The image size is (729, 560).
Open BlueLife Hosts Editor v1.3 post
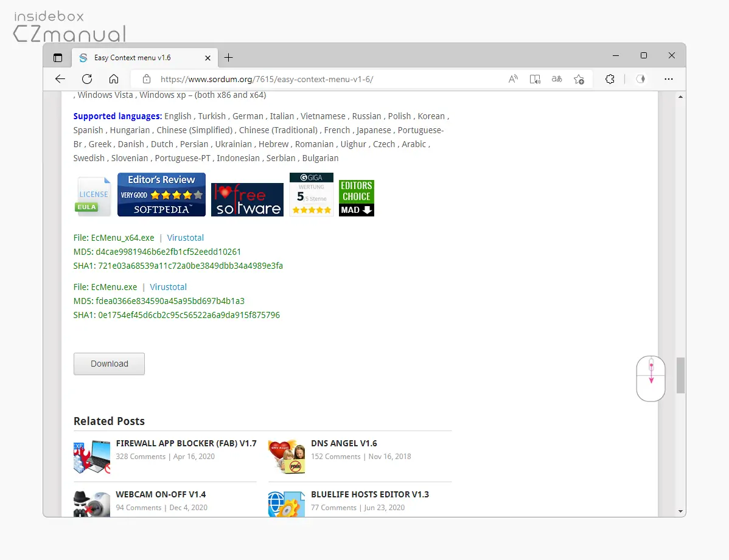370,494
